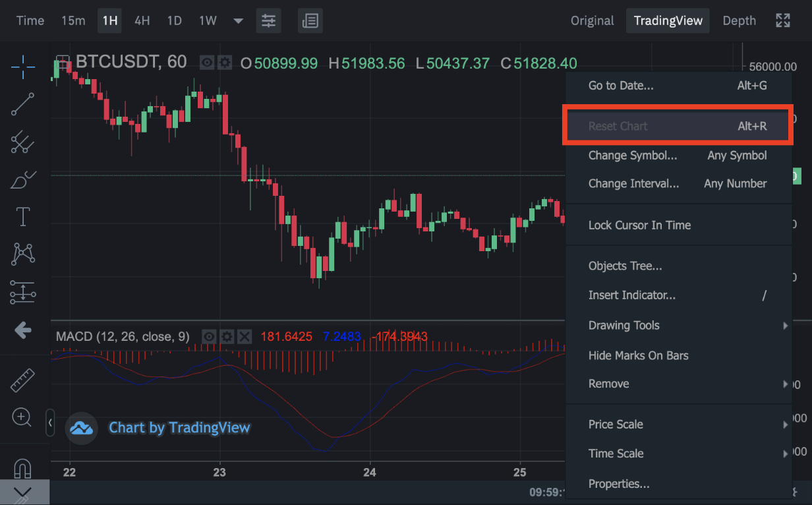Screen dimensions: 812x505
Task: Choose Reset Chart menu entry
Action: 679,126
